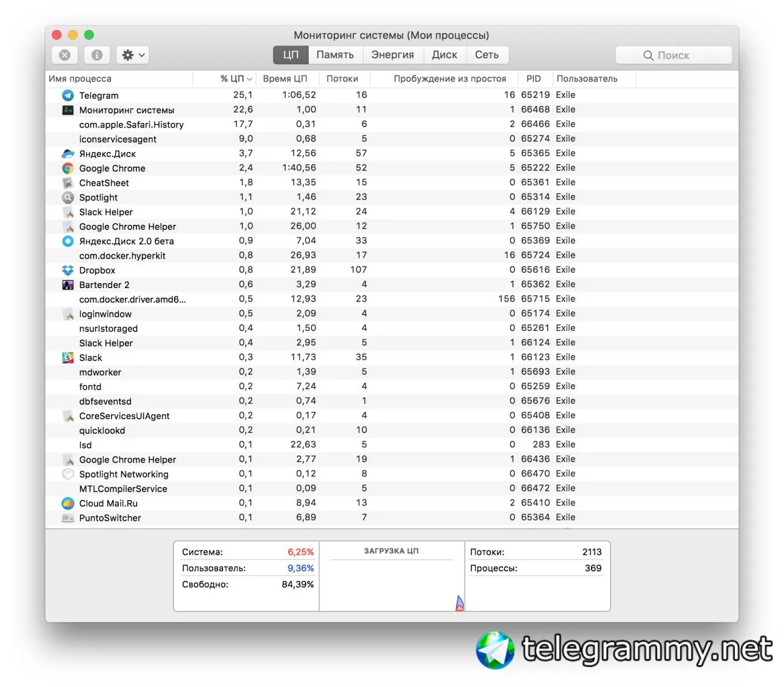Select the fontd process name

coord(91,387)
